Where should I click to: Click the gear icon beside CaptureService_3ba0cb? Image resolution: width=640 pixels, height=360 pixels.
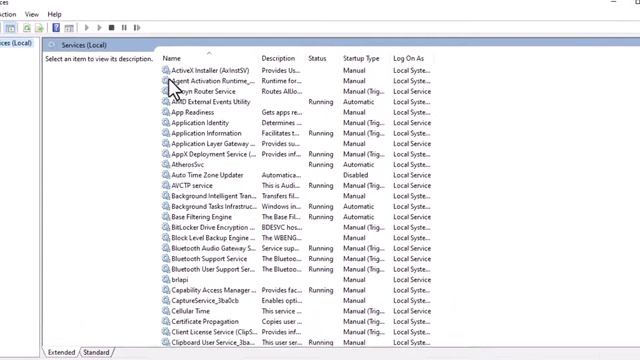[166, 300]
